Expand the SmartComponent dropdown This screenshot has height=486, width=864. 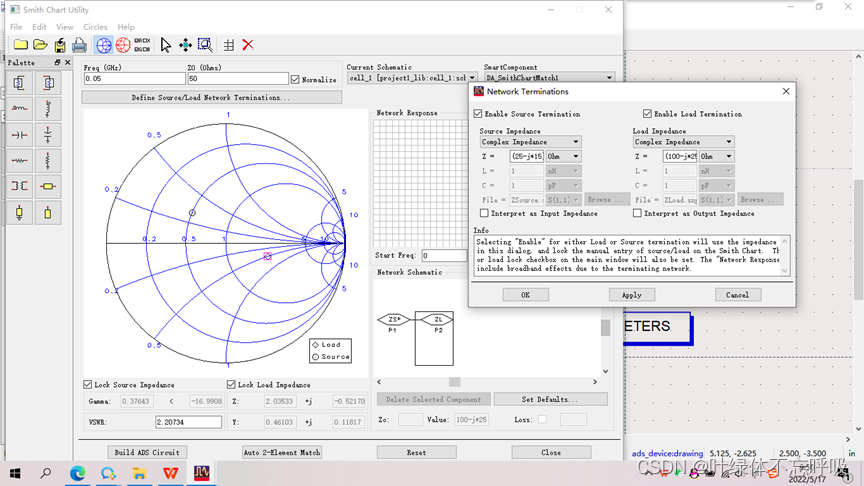click(x=609, y=78)
